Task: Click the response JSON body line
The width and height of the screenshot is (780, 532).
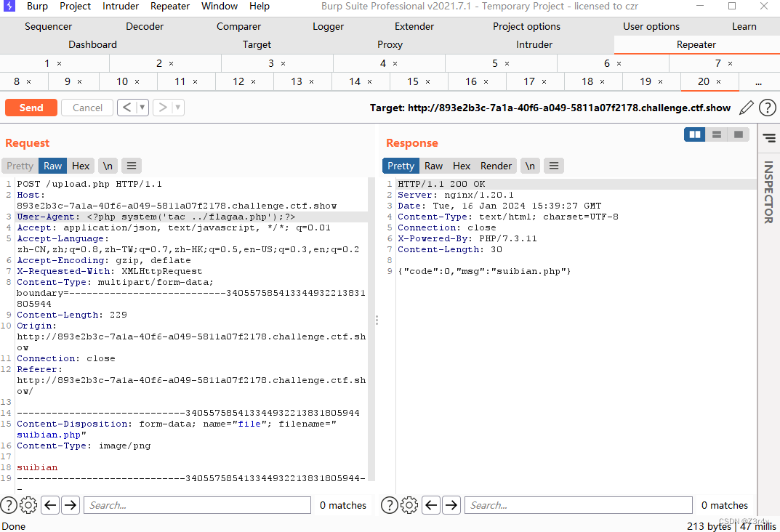Action: [484, 272]
